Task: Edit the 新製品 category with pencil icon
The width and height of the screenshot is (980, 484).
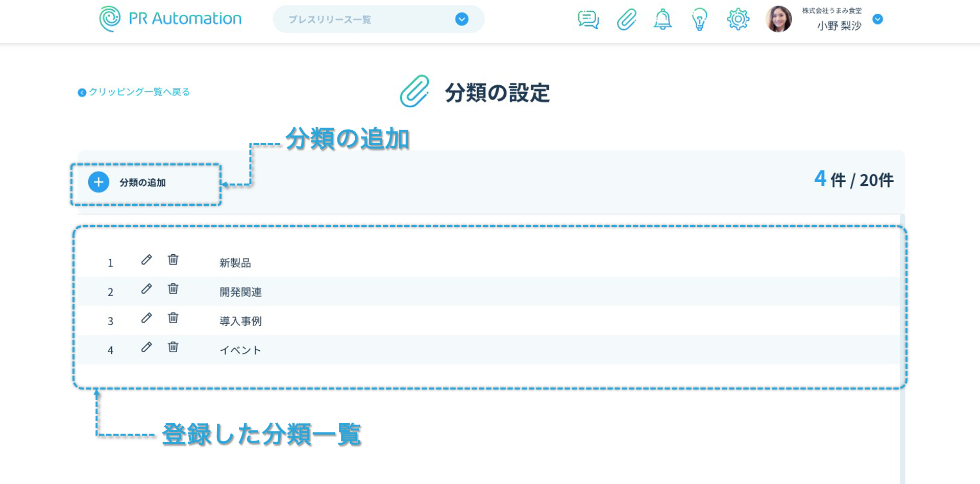Action: pyautogui.click(x=146, y=260)
